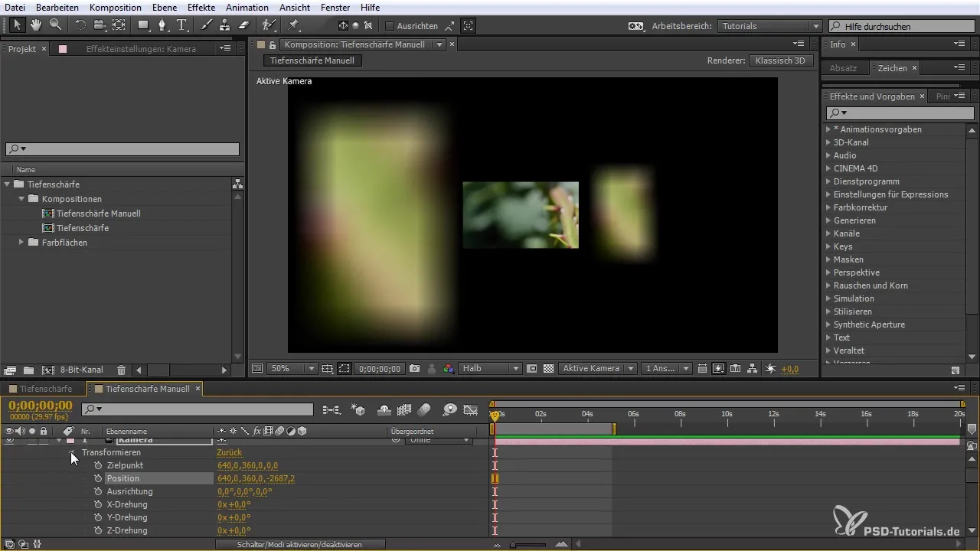Open the Effekte menu
This screenshot has height=551, width=980.
point(201,7)
